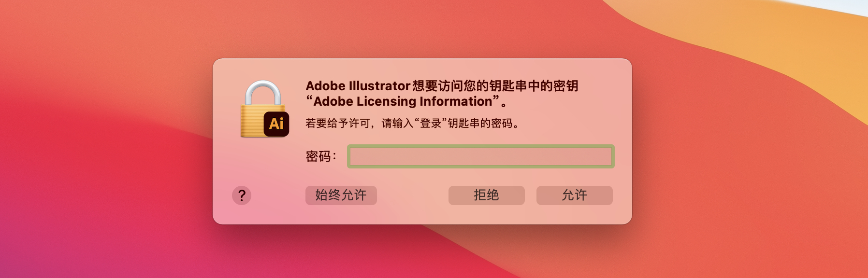Click the help question mark button

pyautogui.click(x=242, y=195)
